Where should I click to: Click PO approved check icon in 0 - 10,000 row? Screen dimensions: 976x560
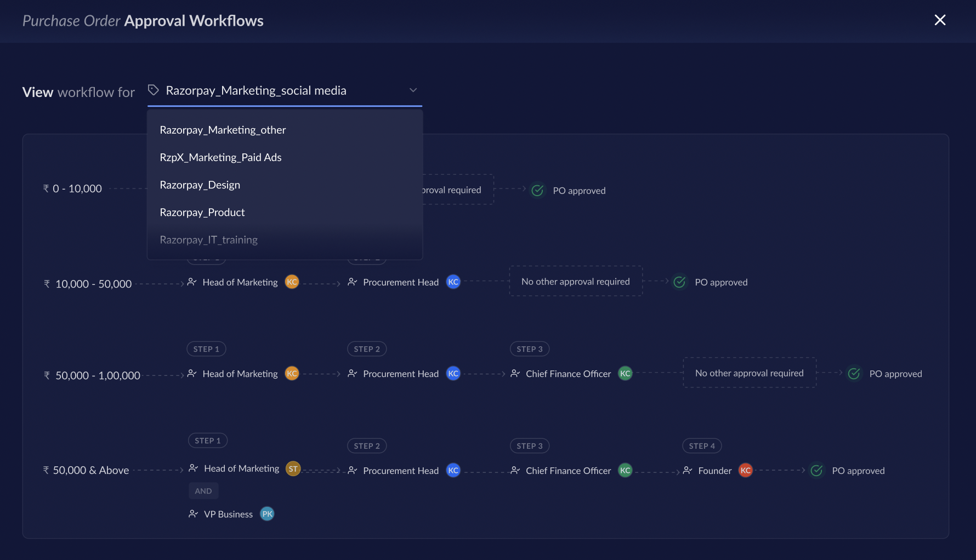pos(537,190)
